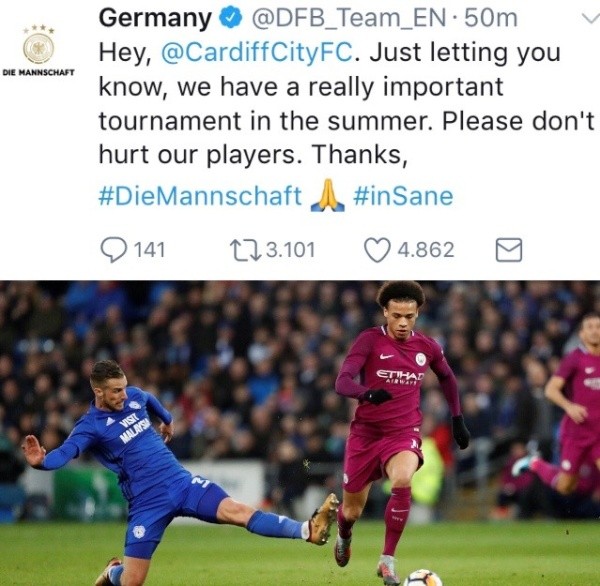
Task: Click the blue verified badge
Action: coord(230,18)
